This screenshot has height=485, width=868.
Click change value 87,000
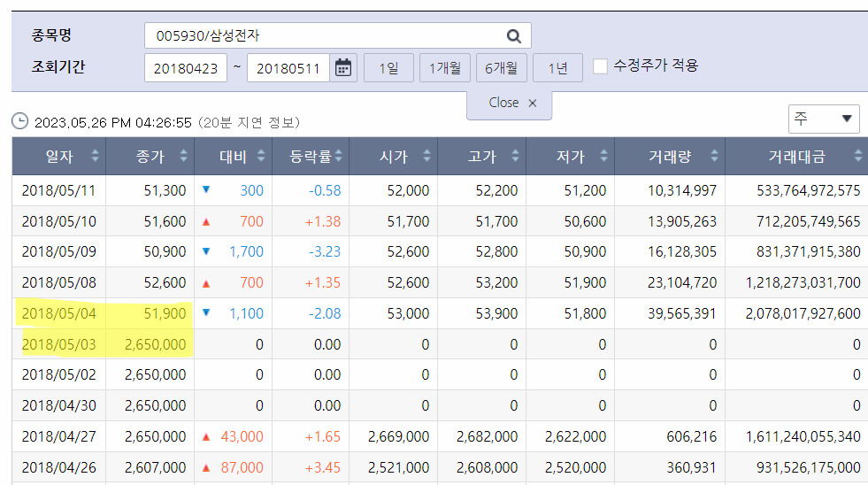pos(242,468)
